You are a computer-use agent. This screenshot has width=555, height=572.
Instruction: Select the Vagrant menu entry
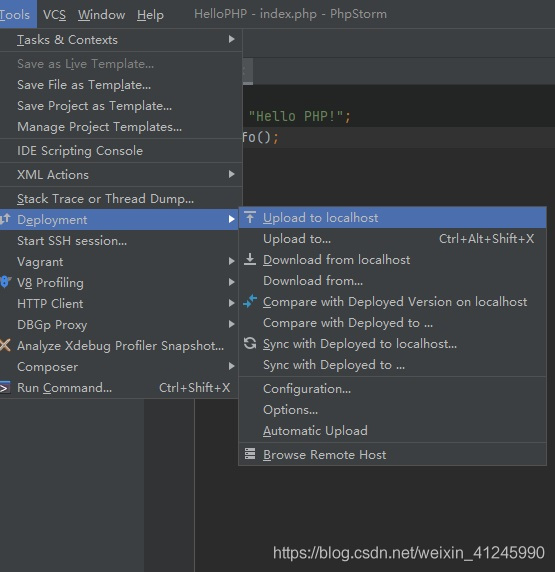pos(119,262)
